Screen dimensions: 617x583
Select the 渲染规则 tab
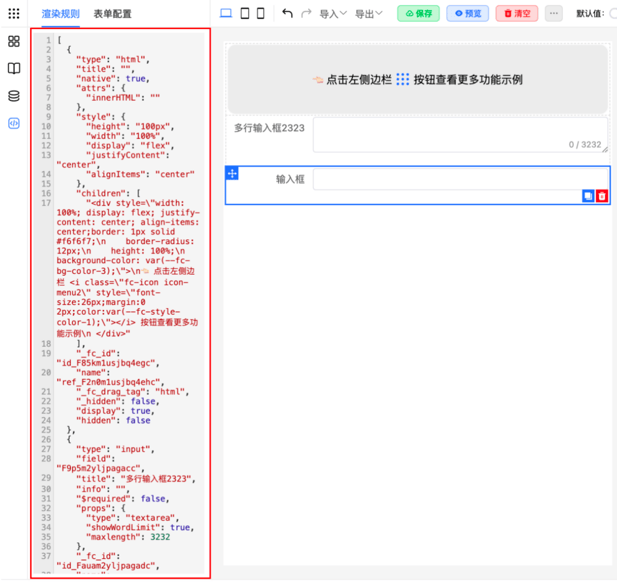point(61,14)
